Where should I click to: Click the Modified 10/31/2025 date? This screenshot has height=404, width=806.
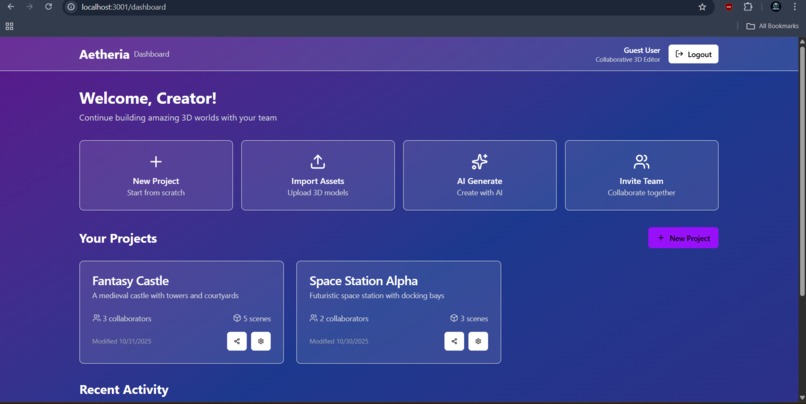(121, 341)
